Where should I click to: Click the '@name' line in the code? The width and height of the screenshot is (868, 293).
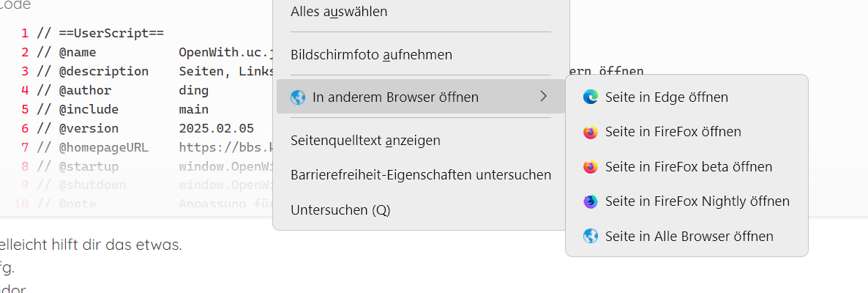coord(77,53)
